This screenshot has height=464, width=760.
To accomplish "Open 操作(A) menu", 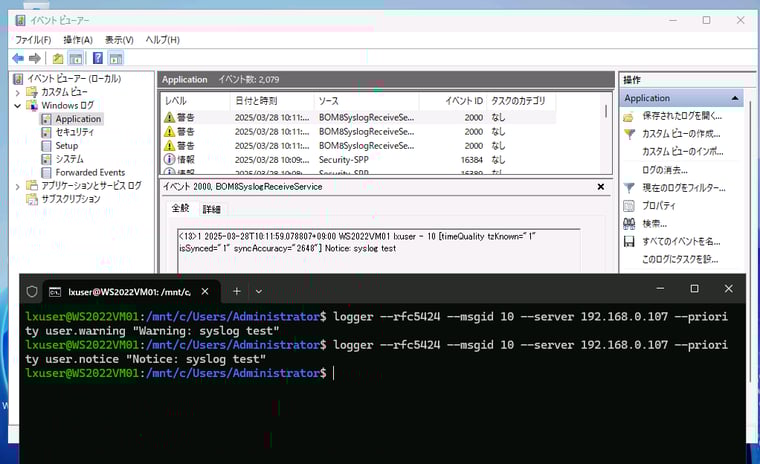I will coord(78,40).
